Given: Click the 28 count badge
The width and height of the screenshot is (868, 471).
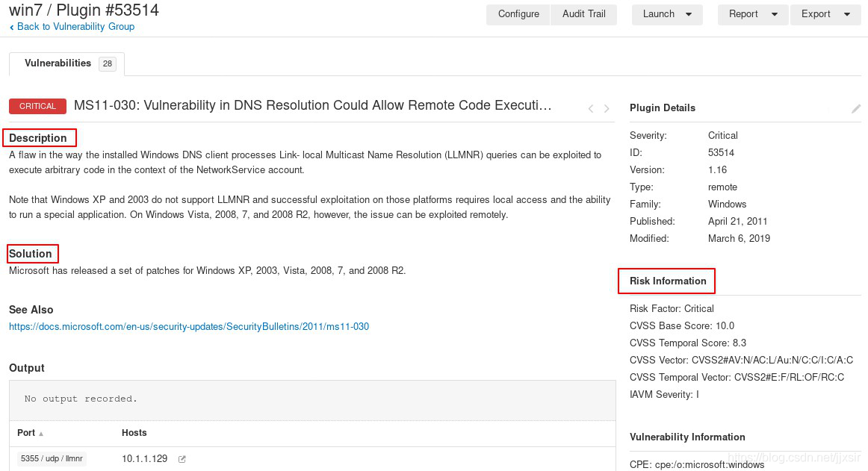Looking at the screenshot, I should pos(108,63).
